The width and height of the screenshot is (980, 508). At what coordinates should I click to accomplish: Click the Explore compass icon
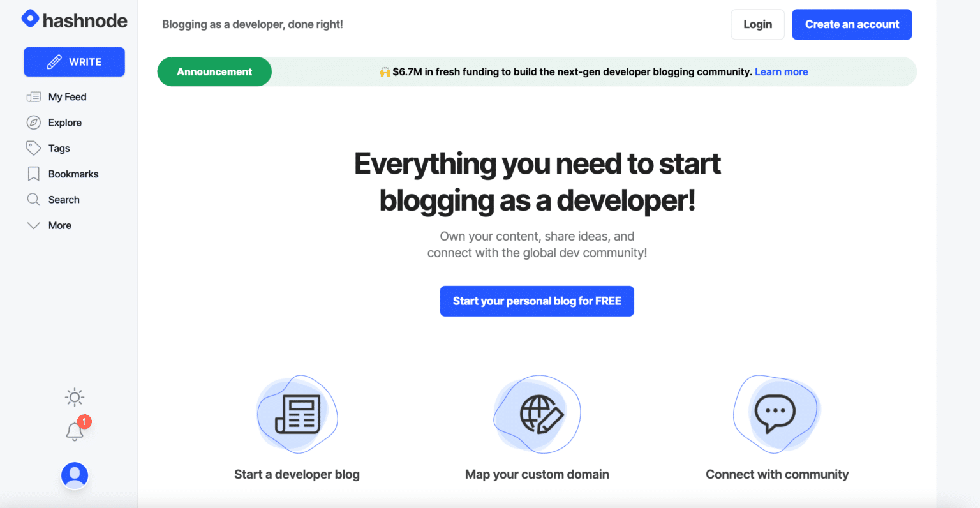34,123
